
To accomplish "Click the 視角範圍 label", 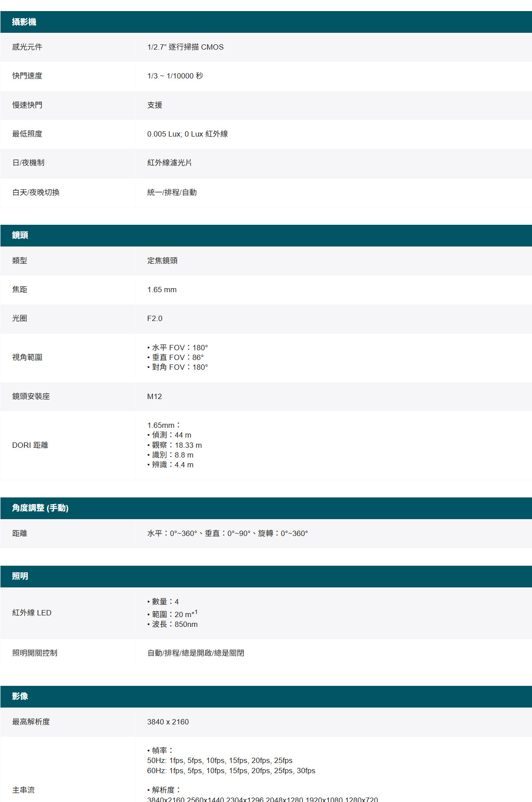I will [27, 357].
